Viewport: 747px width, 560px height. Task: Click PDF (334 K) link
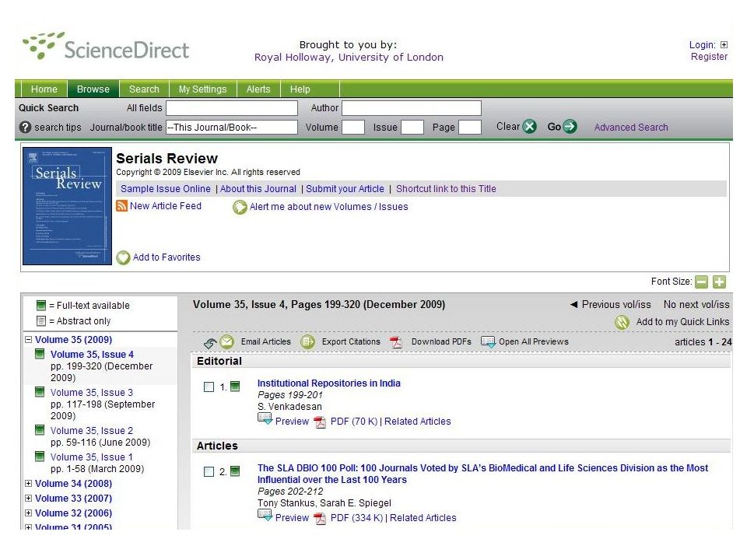coord(356,518)
